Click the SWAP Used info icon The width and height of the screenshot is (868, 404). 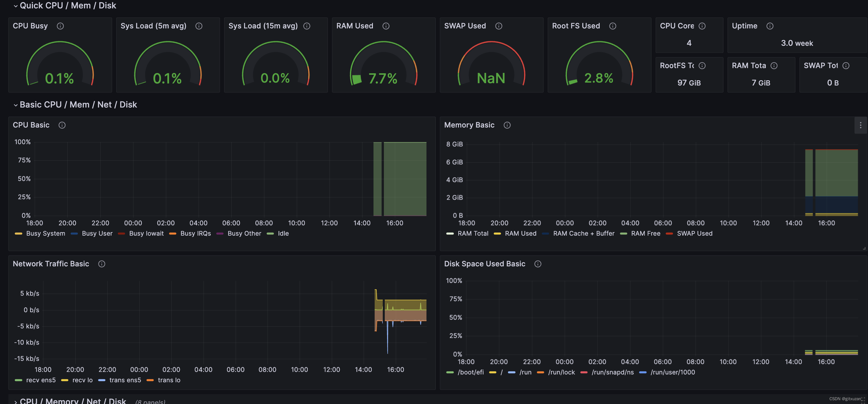[499, 26]
